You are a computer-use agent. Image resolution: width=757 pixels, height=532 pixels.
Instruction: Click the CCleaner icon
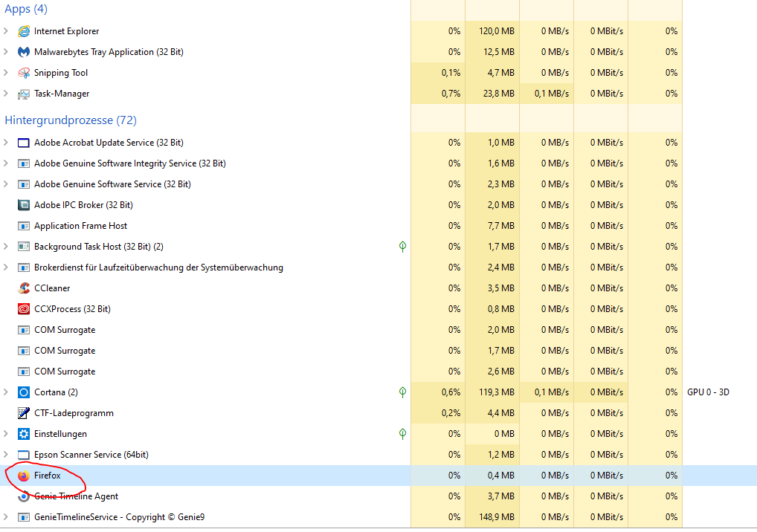[x=24, y=288]
